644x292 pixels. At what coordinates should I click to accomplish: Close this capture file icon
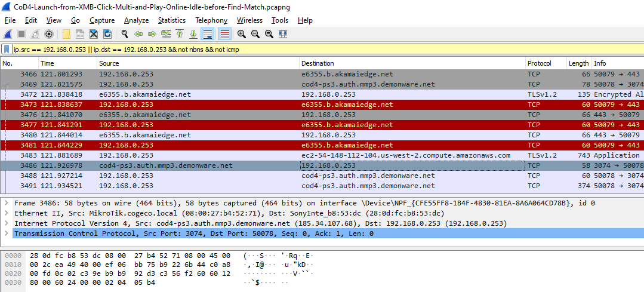pos(94,35)
